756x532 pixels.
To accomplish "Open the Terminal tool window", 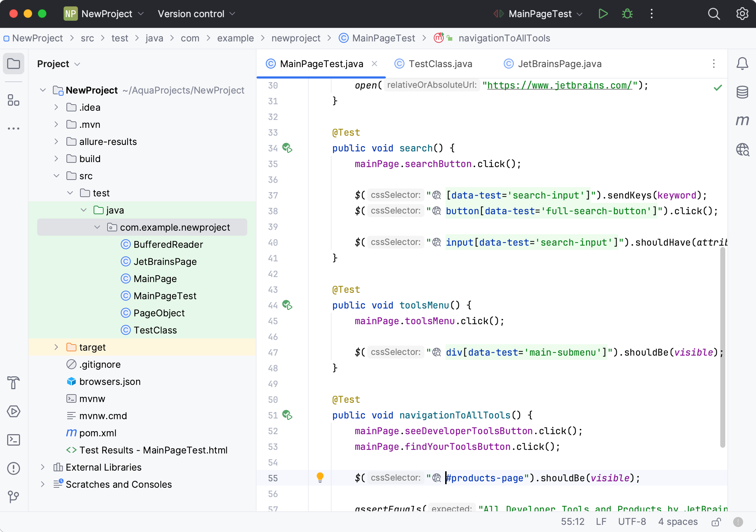I will tap(14, 440).
